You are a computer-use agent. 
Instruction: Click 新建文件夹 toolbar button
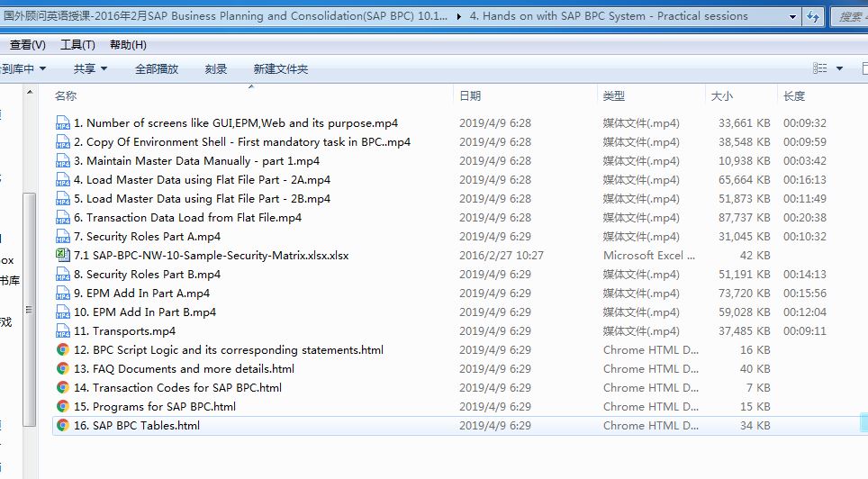click(x=281, y=68)
